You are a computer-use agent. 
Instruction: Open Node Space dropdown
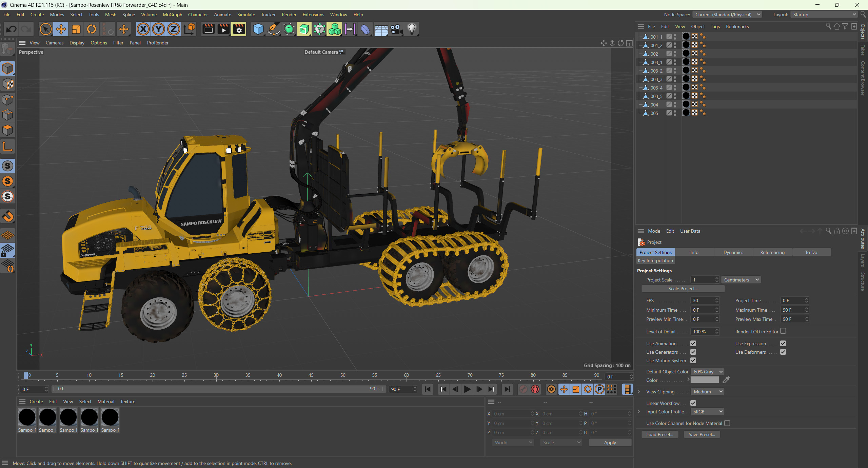point(727,15)
